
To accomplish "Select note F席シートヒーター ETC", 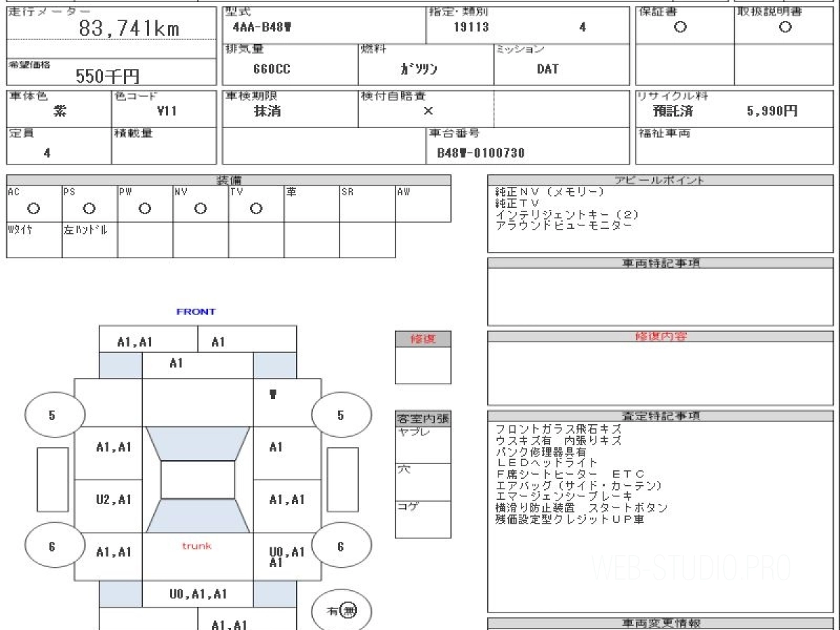I will (570, 474).
